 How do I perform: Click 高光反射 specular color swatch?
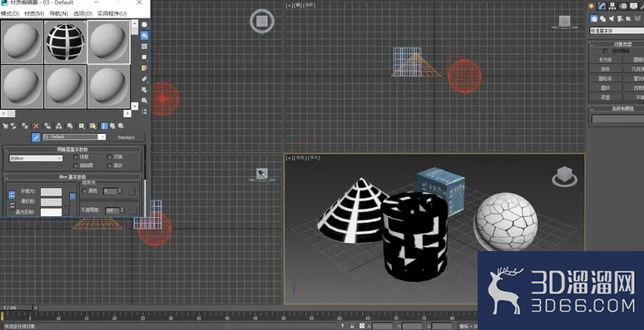click(51, 212)
